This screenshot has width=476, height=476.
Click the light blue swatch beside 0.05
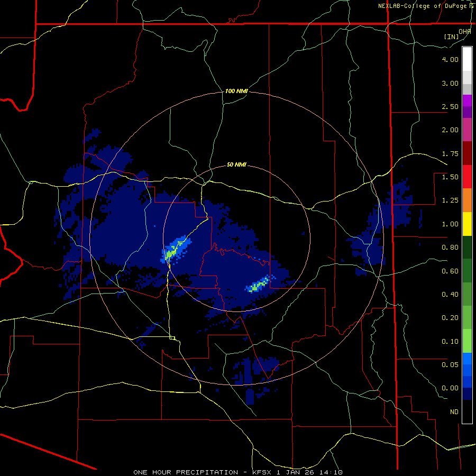[x=467, y=359]
